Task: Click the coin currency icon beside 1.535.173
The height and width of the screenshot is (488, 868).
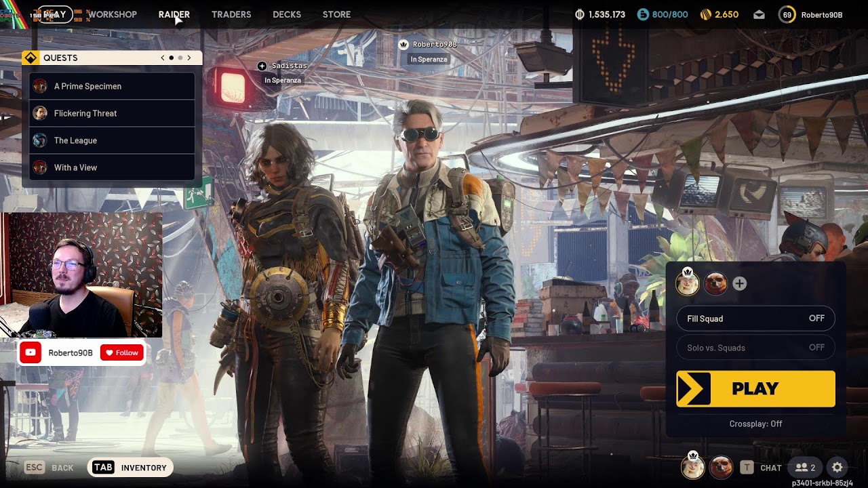Action: [580, 14]
